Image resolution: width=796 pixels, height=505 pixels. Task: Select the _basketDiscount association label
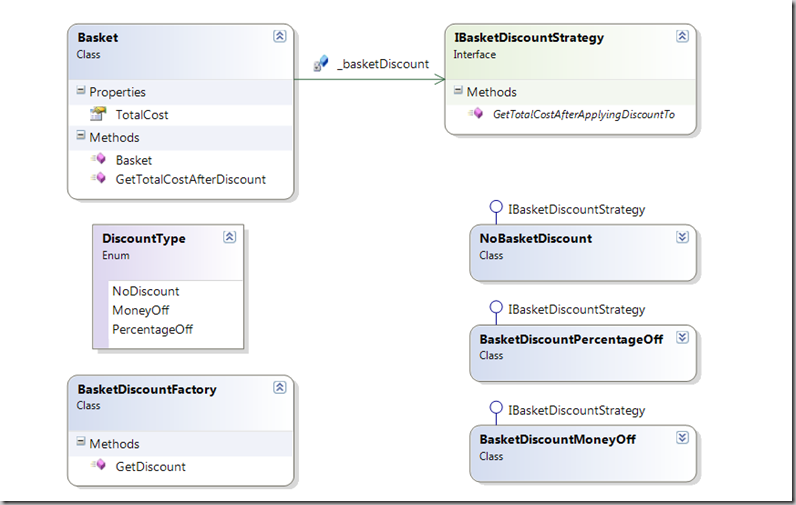pos(383,64)
